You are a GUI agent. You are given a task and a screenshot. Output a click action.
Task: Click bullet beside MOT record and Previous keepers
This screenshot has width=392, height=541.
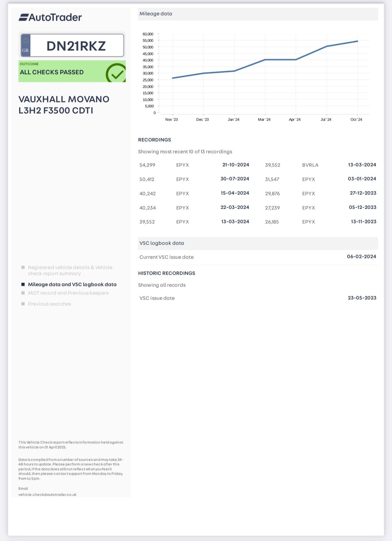click(23, 293)
